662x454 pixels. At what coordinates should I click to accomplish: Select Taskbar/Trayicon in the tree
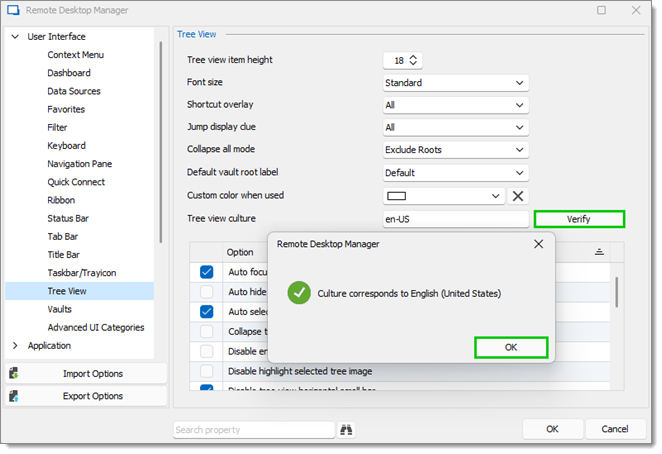coord(81,273)
